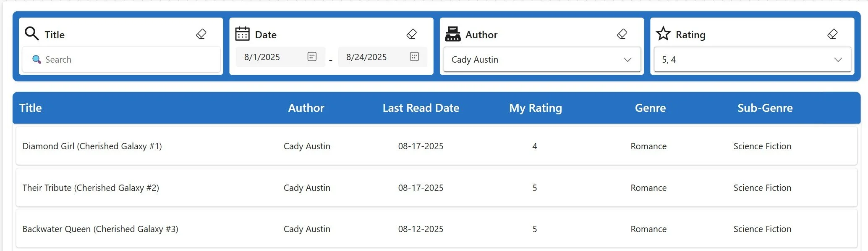868x251 pixels.
Task: Click the typewriter Author icon
Action: pyautogui.click(x=452, y=34)
